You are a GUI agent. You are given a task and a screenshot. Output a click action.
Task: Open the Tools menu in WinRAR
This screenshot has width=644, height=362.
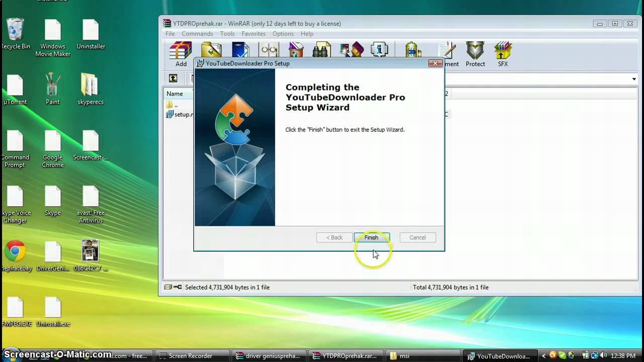[227, 34]
